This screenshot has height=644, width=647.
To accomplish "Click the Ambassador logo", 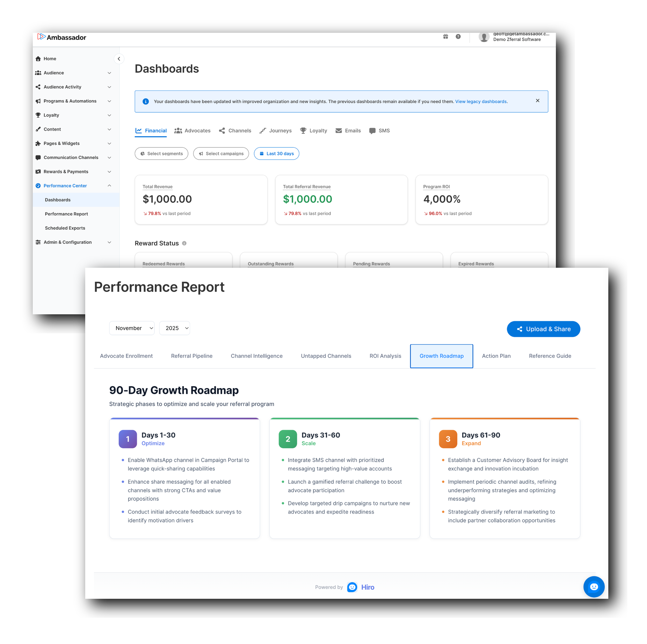I will [61, 37].
